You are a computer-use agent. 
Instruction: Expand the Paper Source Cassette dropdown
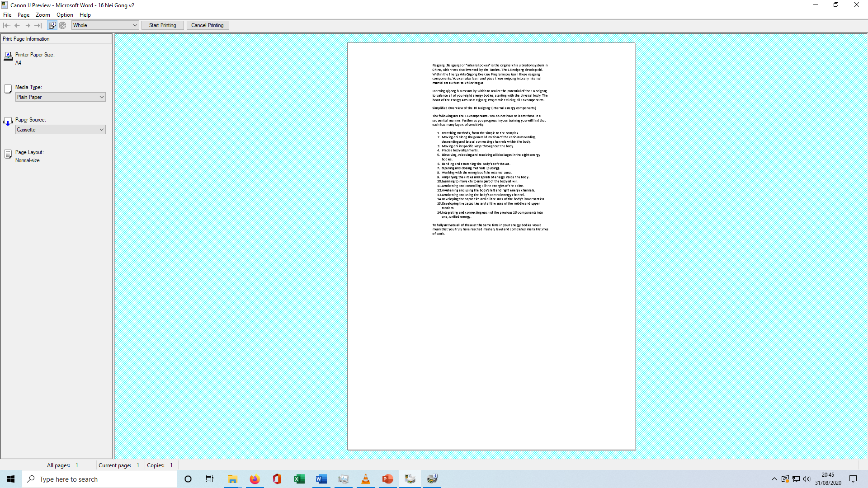pos(60,130)
